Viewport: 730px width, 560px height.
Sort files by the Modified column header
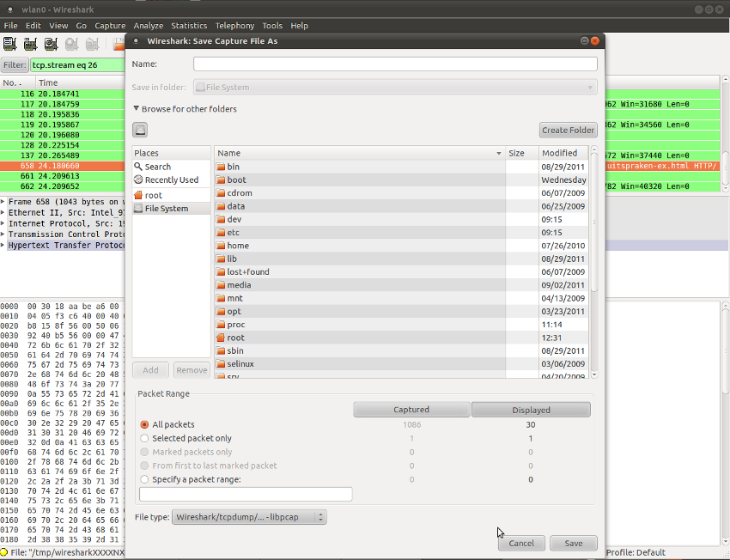[563, 153]
